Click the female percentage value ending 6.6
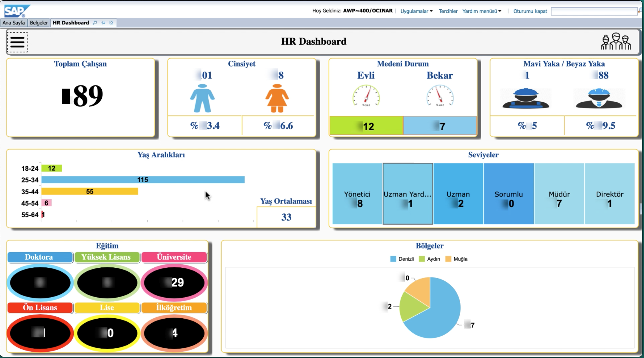 click(x=278, y=126)
